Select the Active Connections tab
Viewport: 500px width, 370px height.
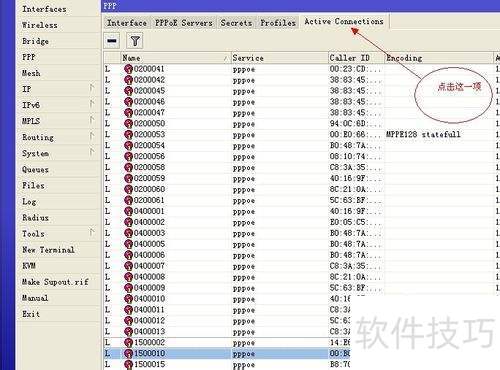click(344, 21)
